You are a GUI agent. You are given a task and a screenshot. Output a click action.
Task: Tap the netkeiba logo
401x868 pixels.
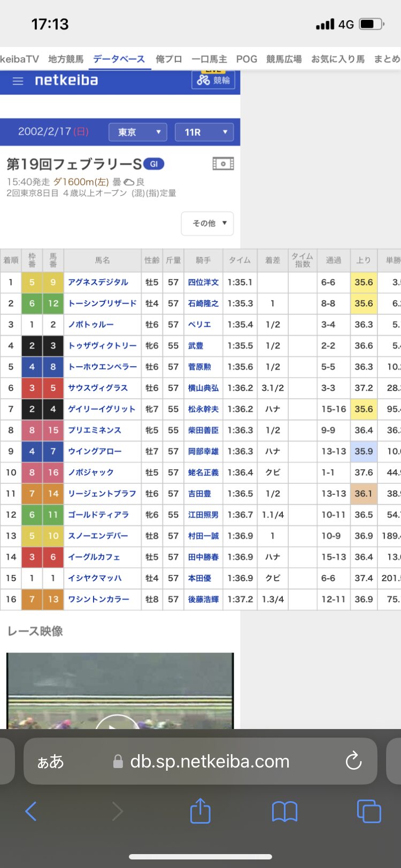pos(66,81)
